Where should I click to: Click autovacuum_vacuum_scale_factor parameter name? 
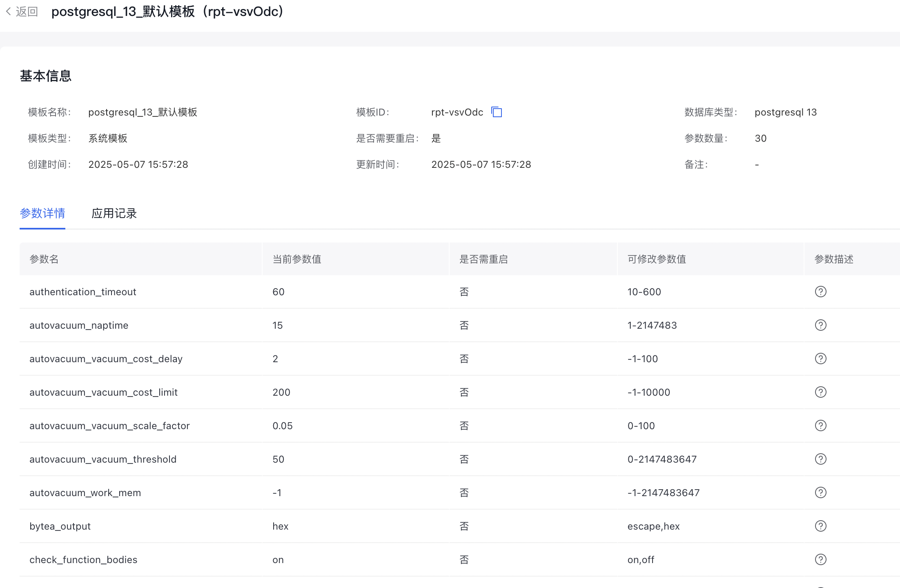109,426
